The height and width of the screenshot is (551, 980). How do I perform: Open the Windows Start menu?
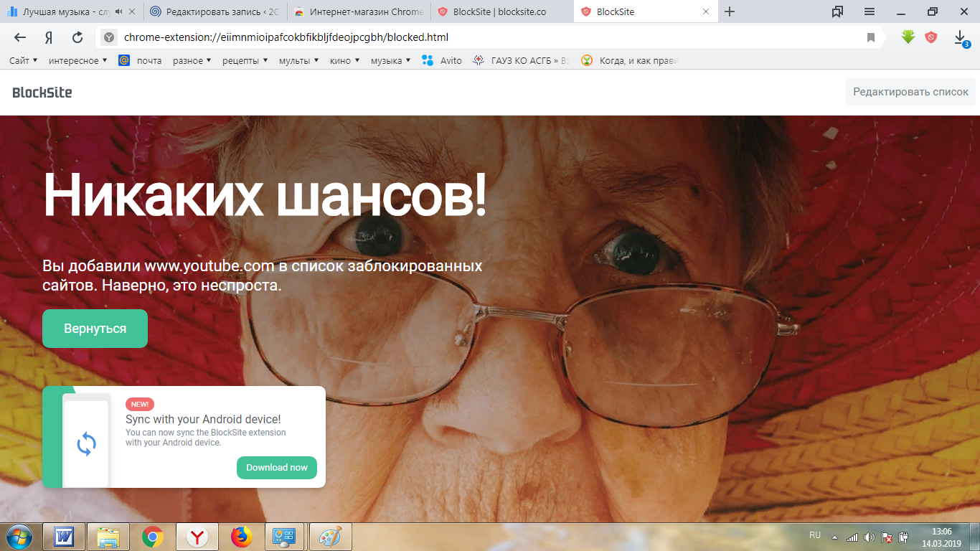[x=19, y=537]
